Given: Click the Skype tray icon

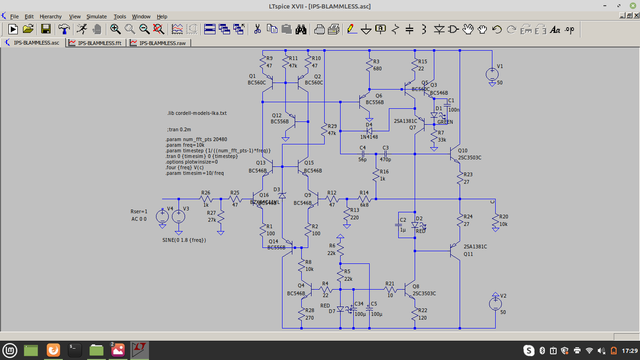Looking at the screenshot, I should tap(529, 350).
